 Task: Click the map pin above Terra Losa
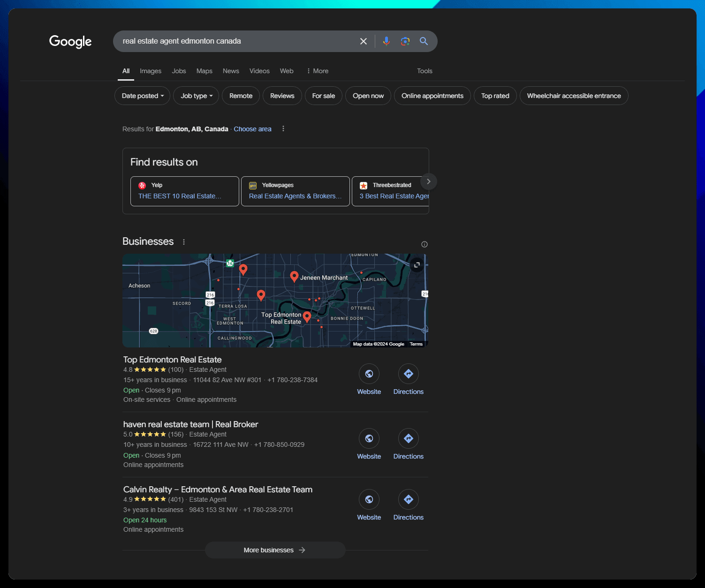tap(261, 295)
